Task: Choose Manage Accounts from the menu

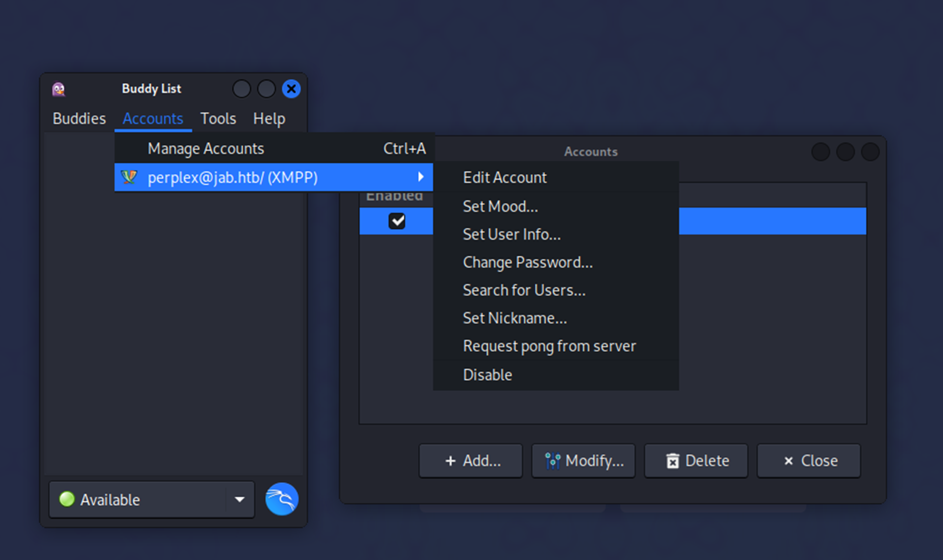Action: point(274,148)
